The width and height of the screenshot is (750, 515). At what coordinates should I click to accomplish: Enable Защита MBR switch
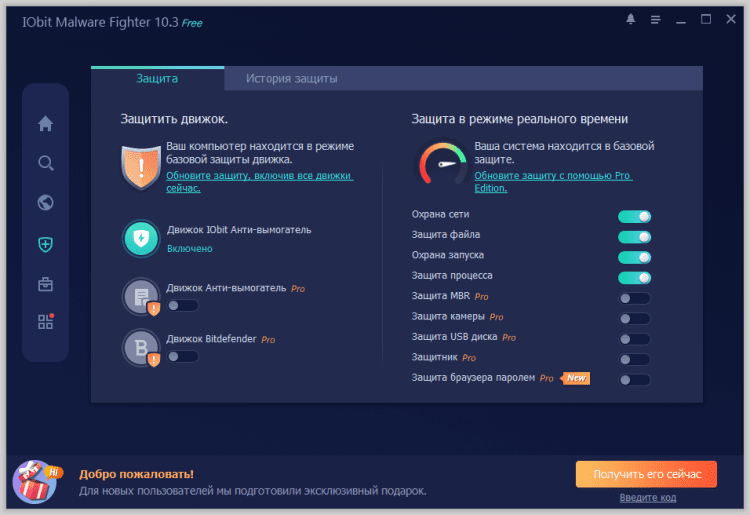(634, 298)
